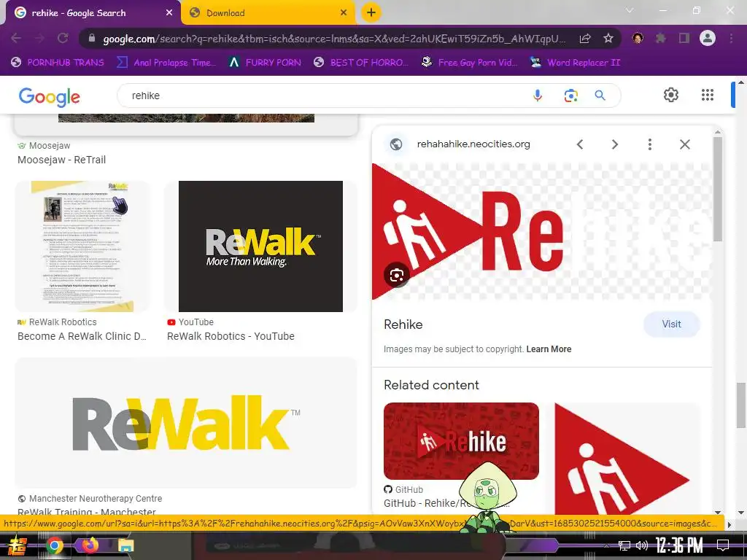The width and height of the screenshot is (747, 560).
Task: Click the magnifier search button
Action: click(x=600, y=96)
